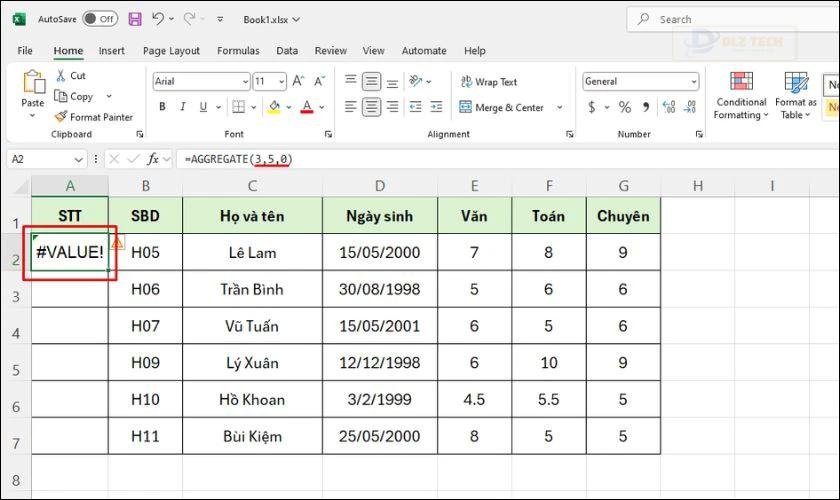Toggle the AutoSave switch
The image size is (840, 500).
(100, 19)
